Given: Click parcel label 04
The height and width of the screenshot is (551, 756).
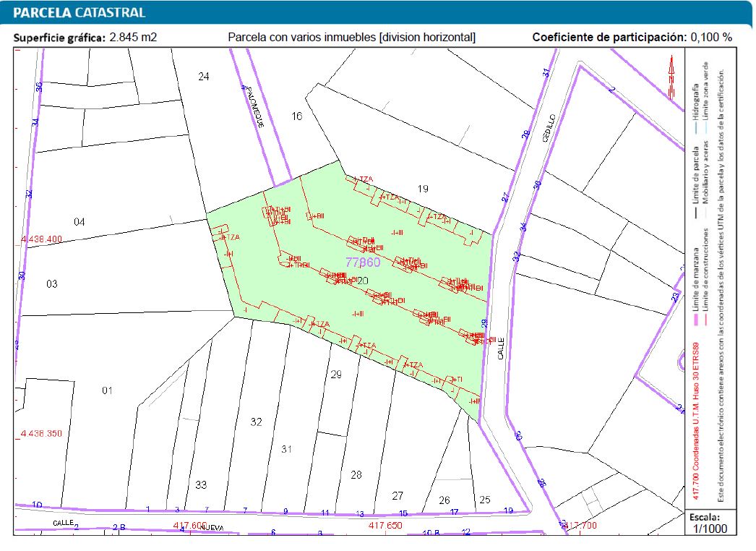Looking at the screenshot, I should pyautogui.click(x=80, y=222).
